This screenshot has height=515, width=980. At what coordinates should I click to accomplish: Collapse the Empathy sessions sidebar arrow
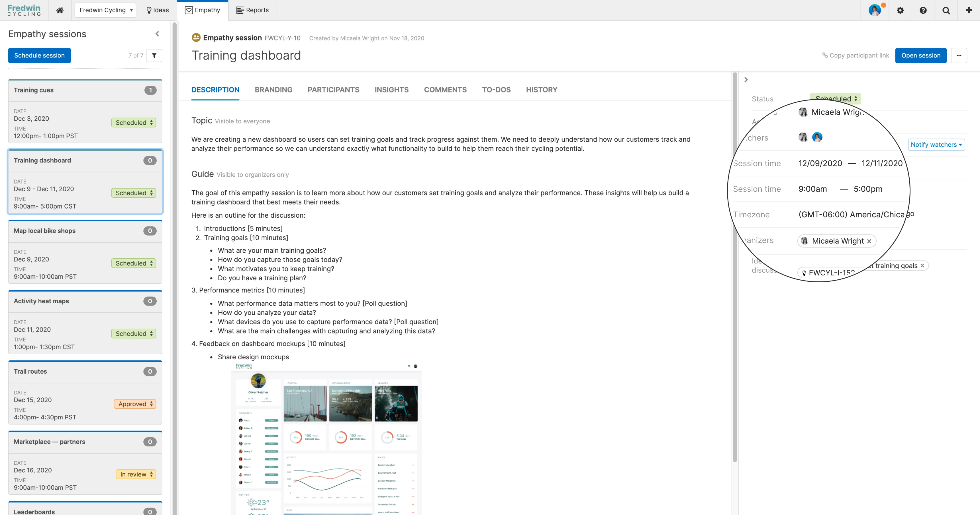[x=157, y=34]
